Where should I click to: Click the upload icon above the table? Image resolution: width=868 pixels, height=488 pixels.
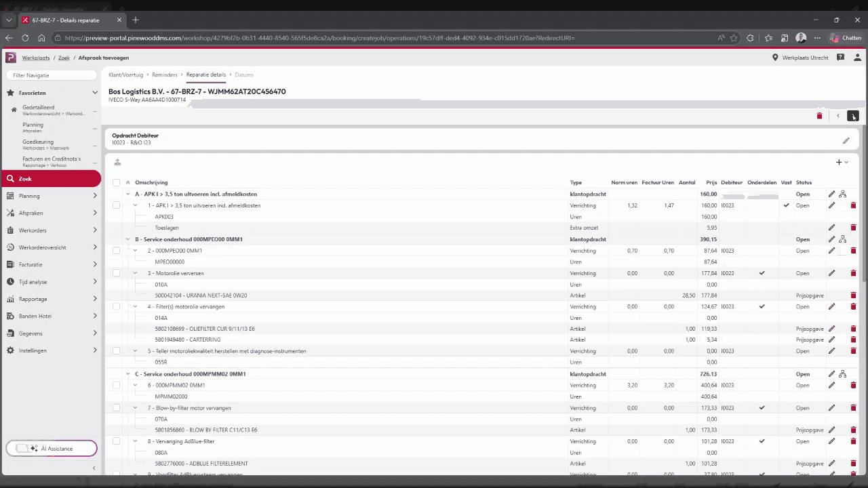117,162
